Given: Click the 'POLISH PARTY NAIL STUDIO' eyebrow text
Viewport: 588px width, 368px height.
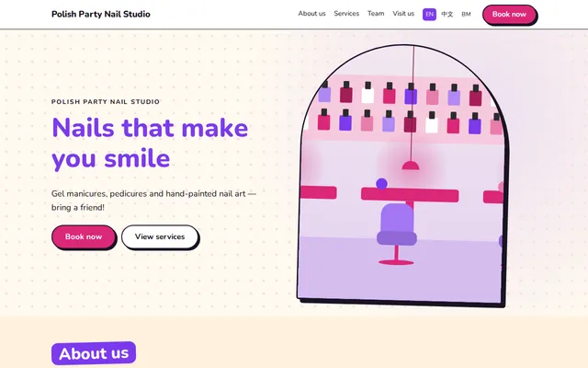Looking at the screenshot, I should [106, 102].
